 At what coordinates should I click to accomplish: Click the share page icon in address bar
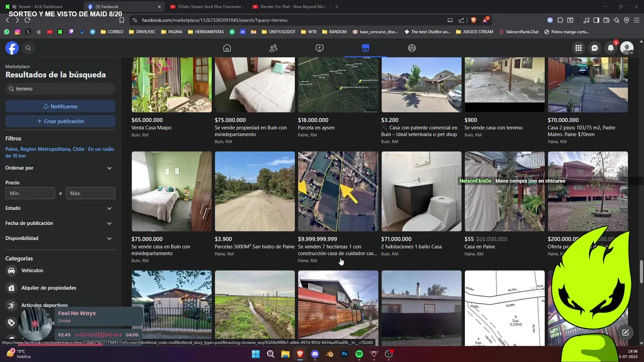tap(461, 20)
